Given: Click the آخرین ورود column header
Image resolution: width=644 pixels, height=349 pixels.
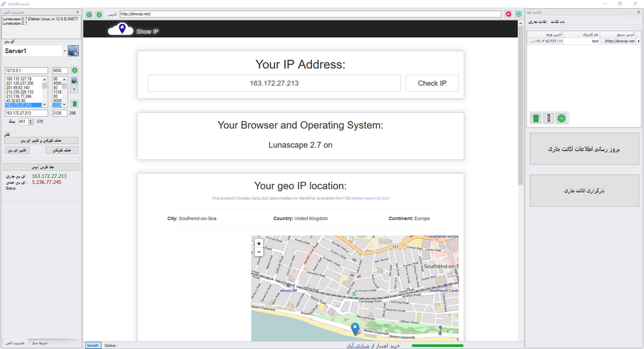Looking at the screenshot, I should tap(545, 35).
